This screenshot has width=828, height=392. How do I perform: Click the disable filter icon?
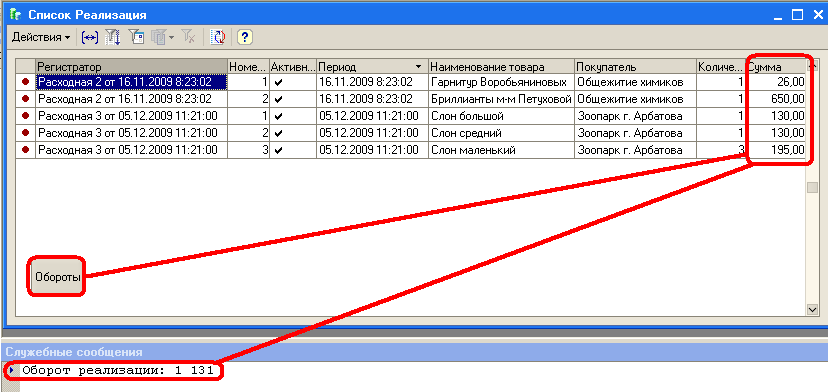click(x=189, y=37)
